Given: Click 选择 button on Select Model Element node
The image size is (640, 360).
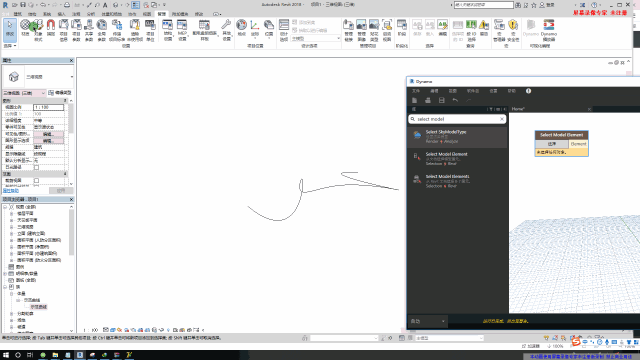Looking at the screenshot, I should 552,144.
